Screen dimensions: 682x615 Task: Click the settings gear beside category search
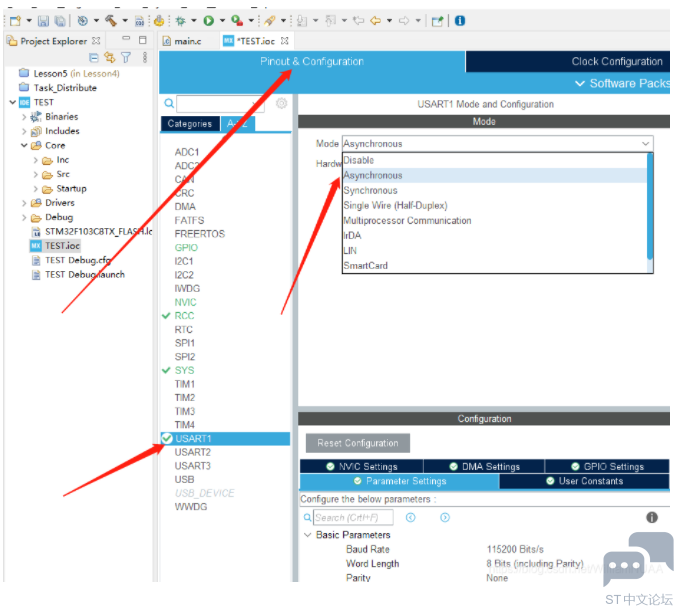coord(281,103)
